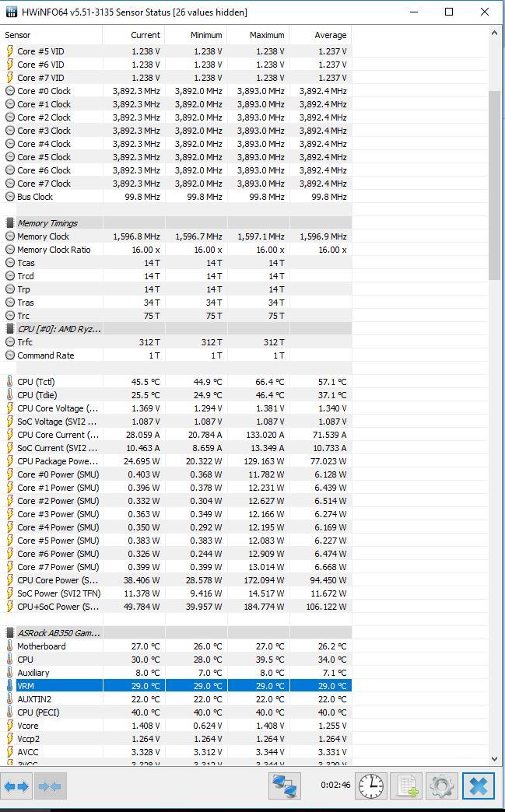Select the CPU (Tdie) sensor row

coord(176,395)
